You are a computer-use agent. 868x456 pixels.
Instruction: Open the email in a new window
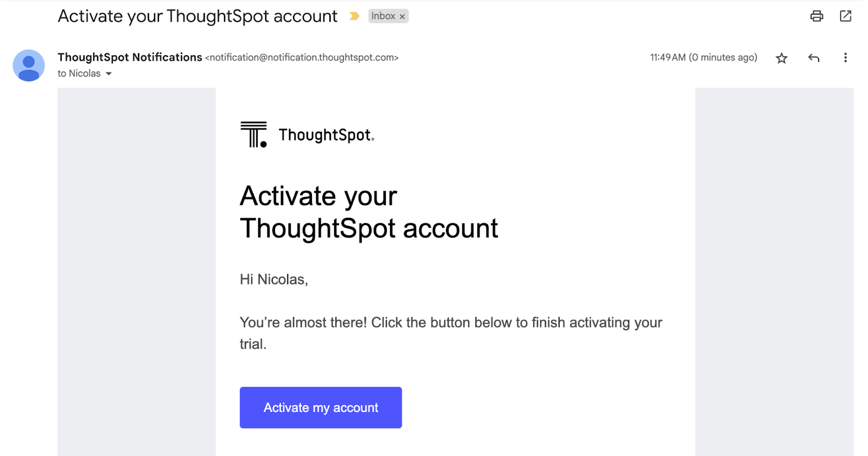[x=845, y=16]
